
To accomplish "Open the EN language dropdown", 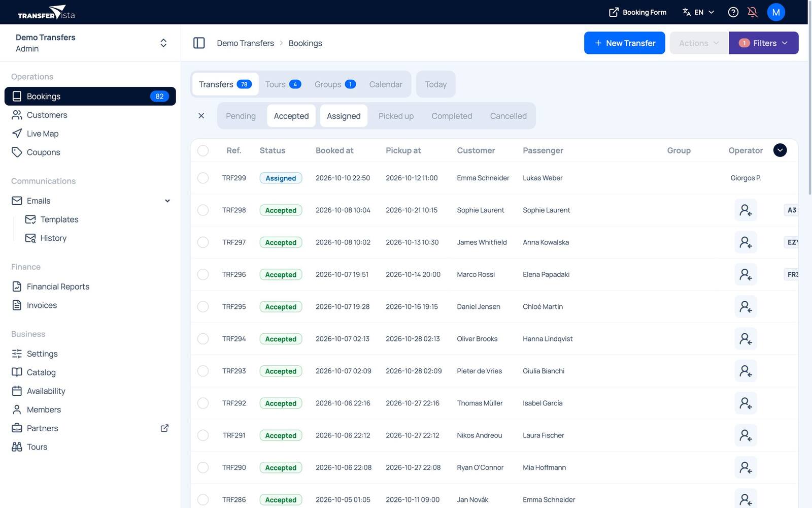I will coord(698,12).
